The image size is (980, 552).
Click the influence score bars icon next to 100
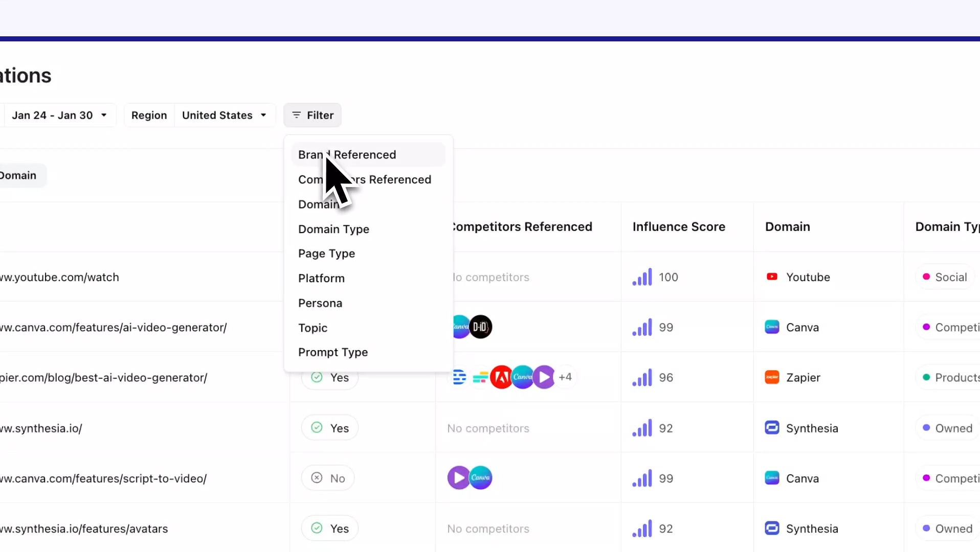pyautogui.click(x=642, y=277)
